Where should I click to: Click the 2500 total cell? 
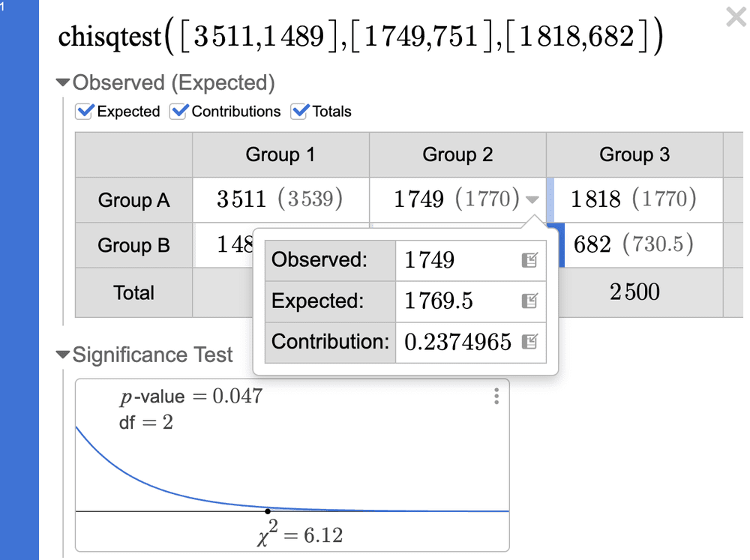coord(634,292)
